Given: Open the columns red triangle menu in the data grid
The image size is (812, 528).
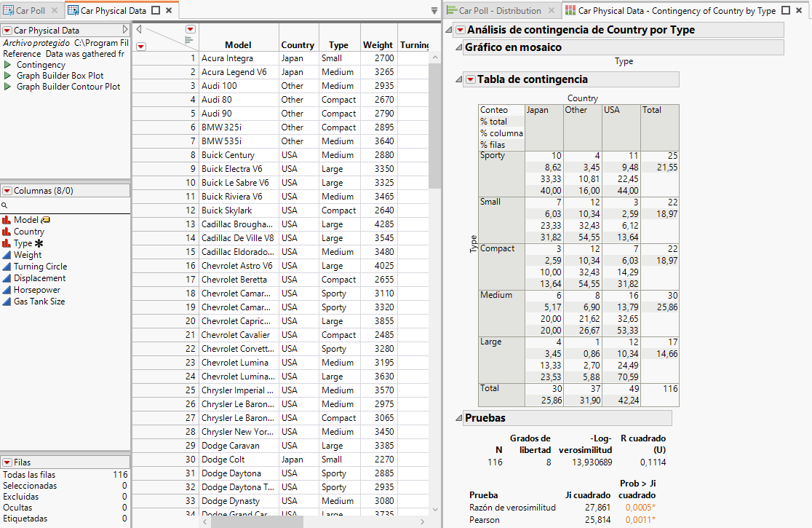Looking at the screenshot, I should pos(190,29).
